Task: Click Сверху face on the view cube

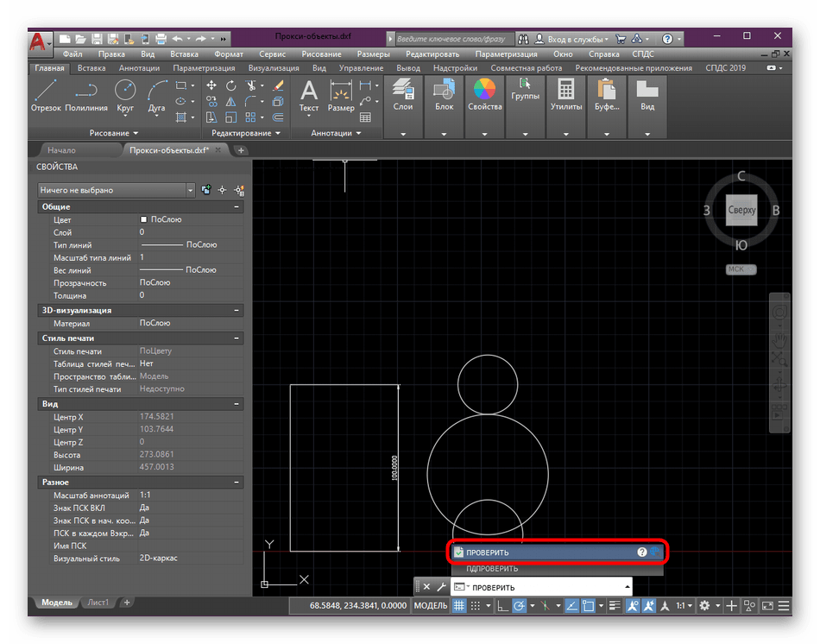Action: [741, 211]
